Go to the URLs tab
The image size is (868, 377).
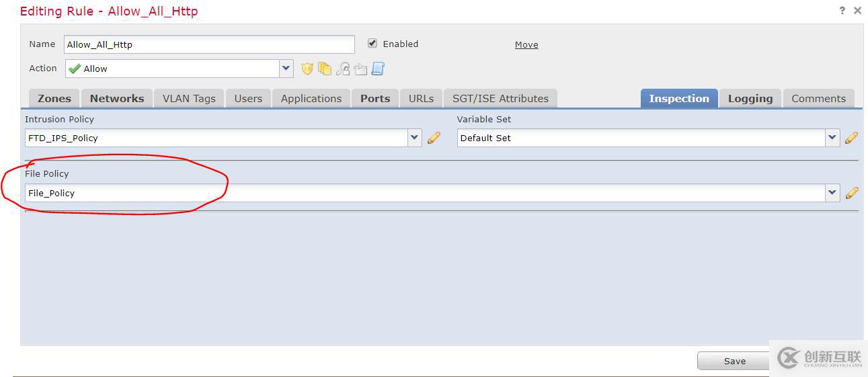point(422,98)
